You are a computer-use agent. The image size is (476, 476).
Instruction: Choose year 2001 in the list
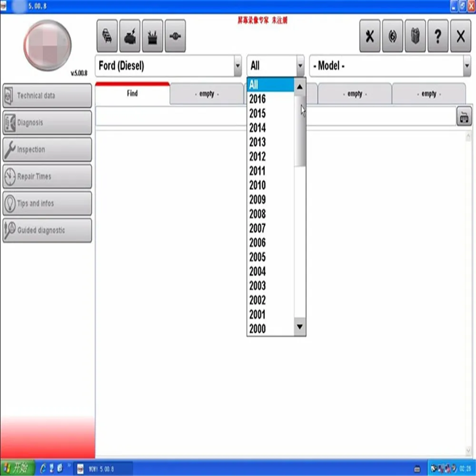[x=270, y=315]
